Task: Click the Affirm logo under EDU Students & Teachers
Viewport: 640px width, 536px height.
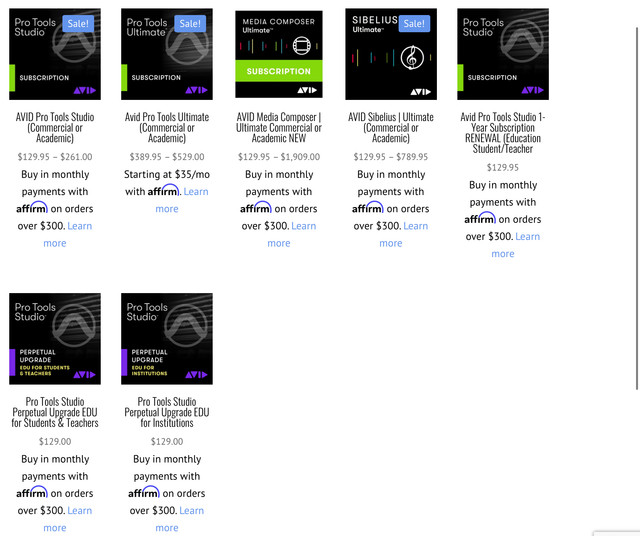Action: click(32, 492)
